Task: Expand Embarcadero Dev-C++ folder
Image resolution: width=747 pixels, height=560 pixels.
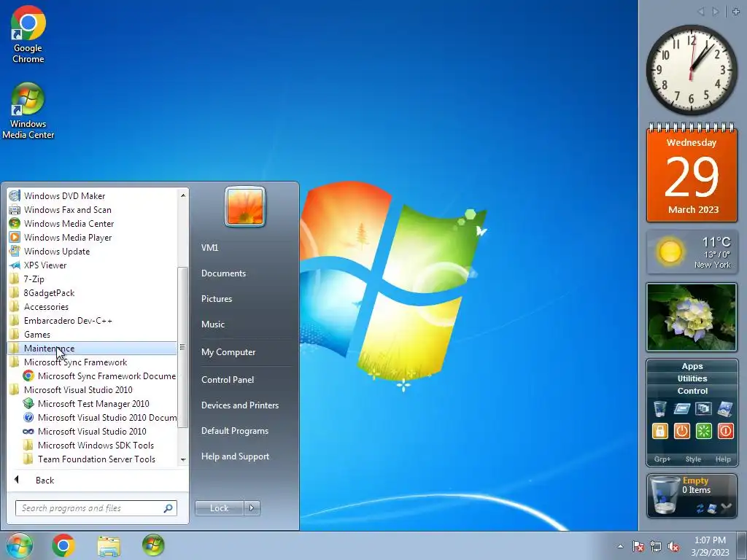Action: [x=92, y=321]
